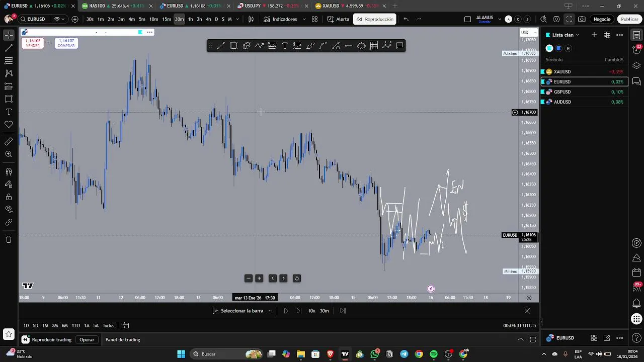
Task: Select the trend line tool in floating toolbar
Action: (x=221, y=46)
